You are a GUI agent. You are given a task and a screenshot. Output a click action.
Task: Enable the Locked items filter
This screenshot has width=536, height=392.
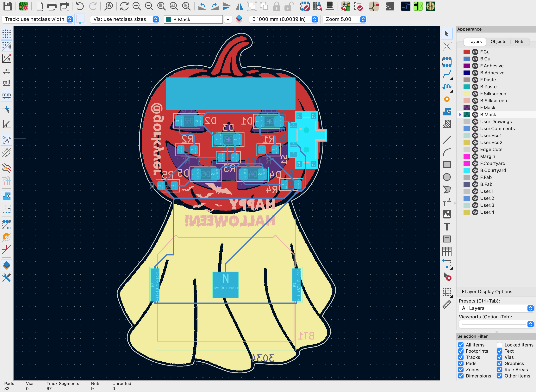click(500, 345)
